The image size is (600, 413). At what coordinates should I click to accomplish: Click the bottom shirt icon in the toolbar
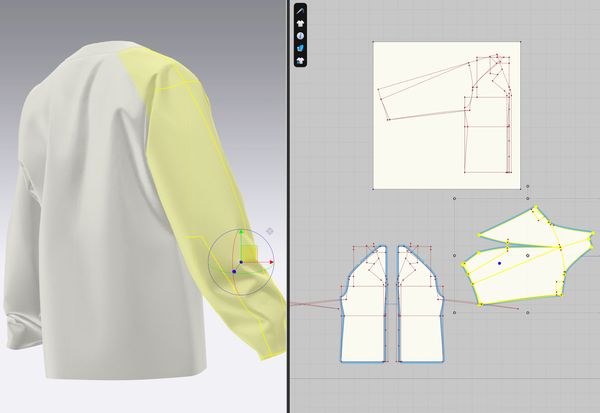tap(301, 60)
